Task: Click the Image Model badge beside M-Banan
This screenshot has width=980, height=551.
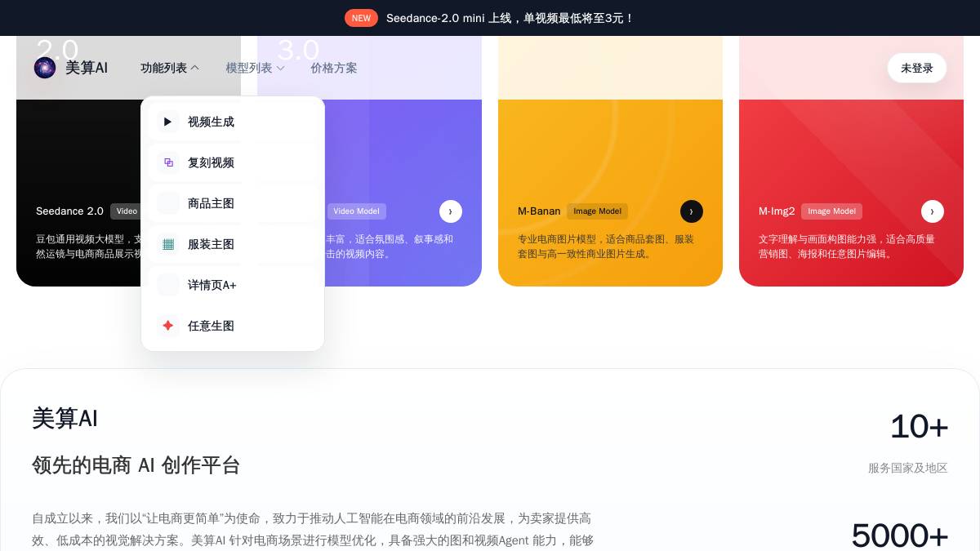Action: tap(597, 211)
